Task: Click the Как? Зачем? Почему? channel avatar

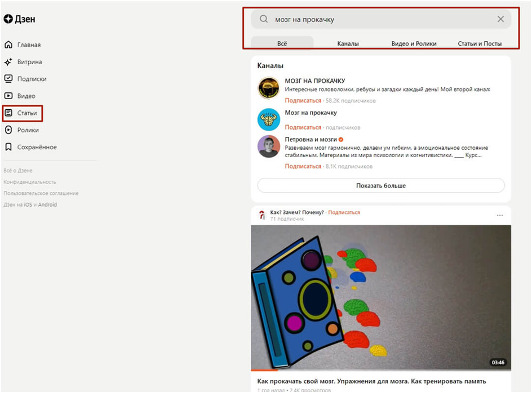Action: (x=261, y=215)
